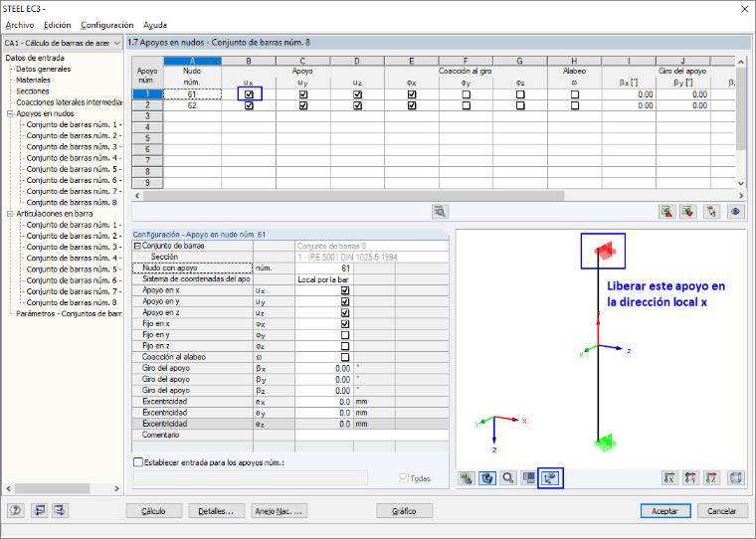
Task: Click navigator horizontal scrollbar right arrow
Action: [x=116, y=488]
